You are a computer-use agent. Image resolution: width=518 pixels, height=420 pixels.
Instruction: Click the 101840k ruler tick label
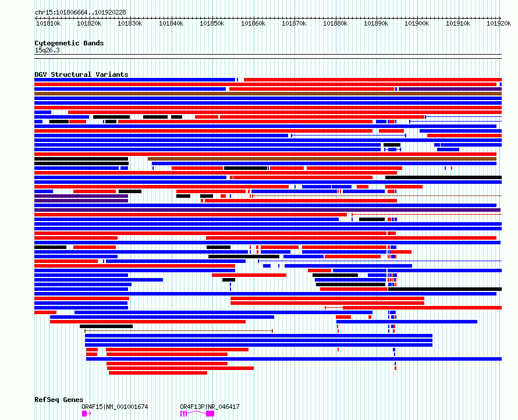pos(171,23)
